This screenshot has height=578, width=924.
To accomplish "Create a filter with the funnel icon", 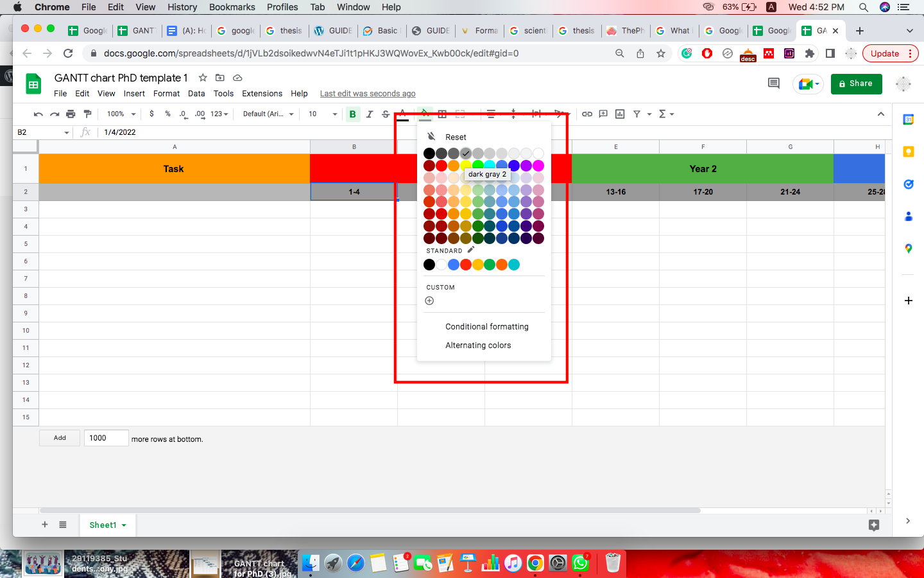I will [636, 114].
